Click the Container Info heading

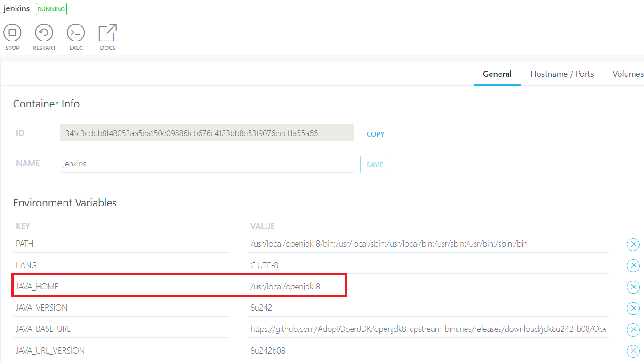46,104
